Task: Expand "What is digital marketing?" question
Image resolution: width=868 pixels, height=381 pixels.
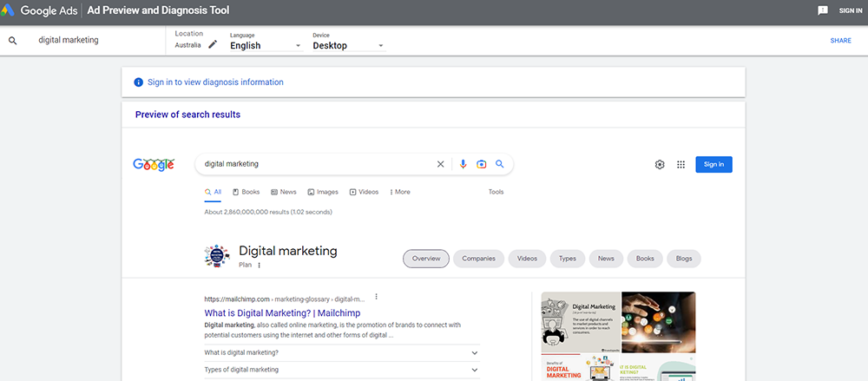Action: [342, 352]
